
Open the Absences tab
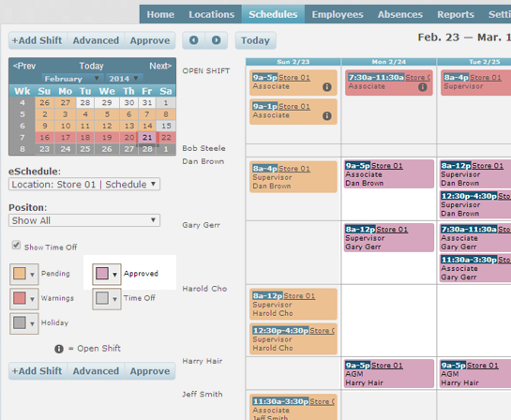pos(399,14)
